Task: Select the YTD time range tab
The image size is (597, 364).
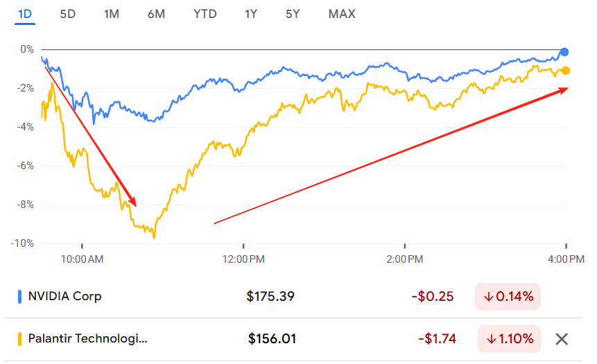Action: (205, 15)
